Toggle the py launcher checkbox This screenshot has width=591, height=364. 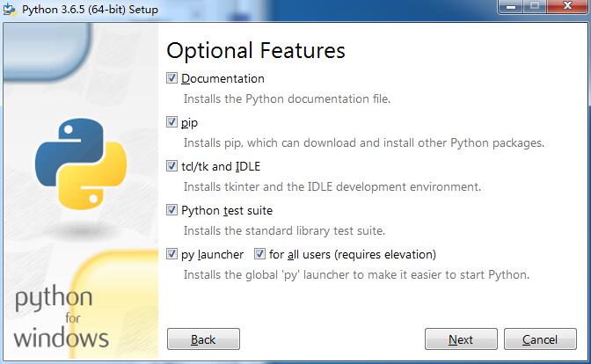click(171, 253)
